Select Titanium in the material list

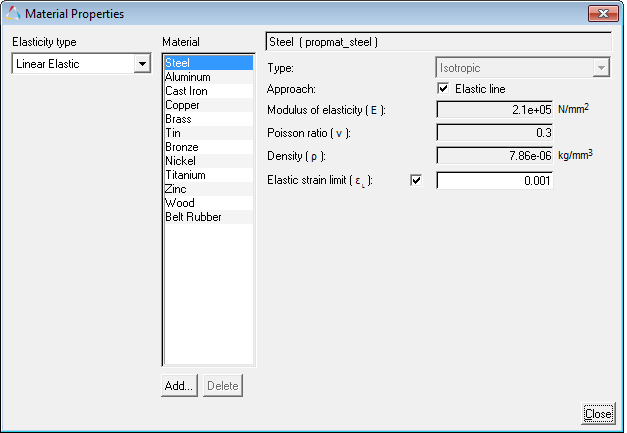click(x=186, y=175)
